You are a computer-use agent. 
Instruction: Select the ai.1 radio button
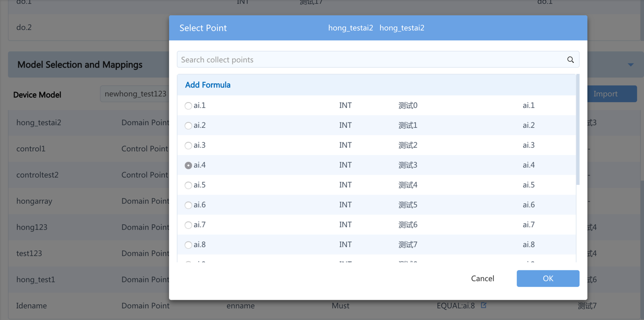click(188, 106)
